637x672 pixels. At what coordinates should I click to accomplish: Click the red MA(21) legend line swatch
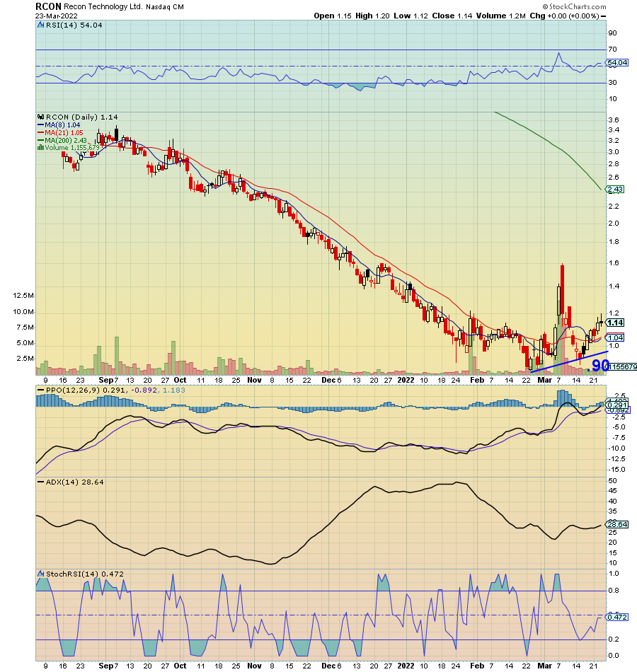click(41, 133)
